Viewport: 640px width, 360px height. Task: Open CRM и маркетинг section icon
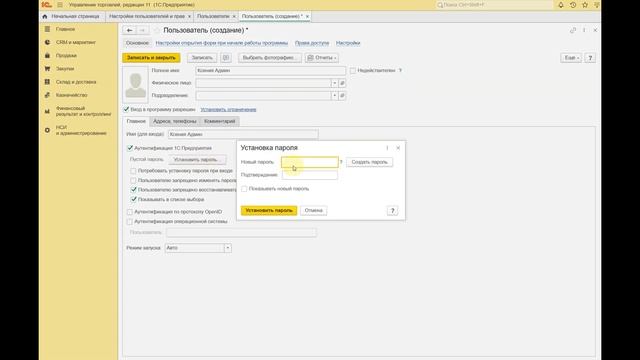click(x=47, y=42)
